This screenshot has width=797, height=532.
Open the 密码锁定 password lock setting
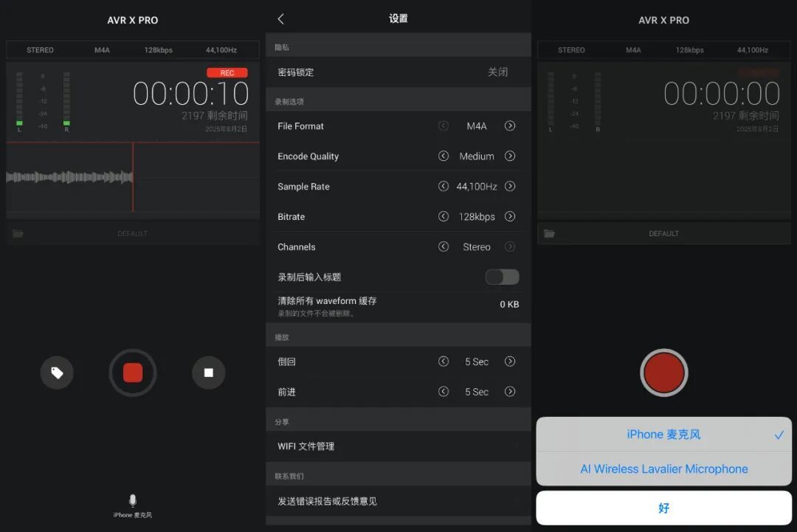click(398, 72)
